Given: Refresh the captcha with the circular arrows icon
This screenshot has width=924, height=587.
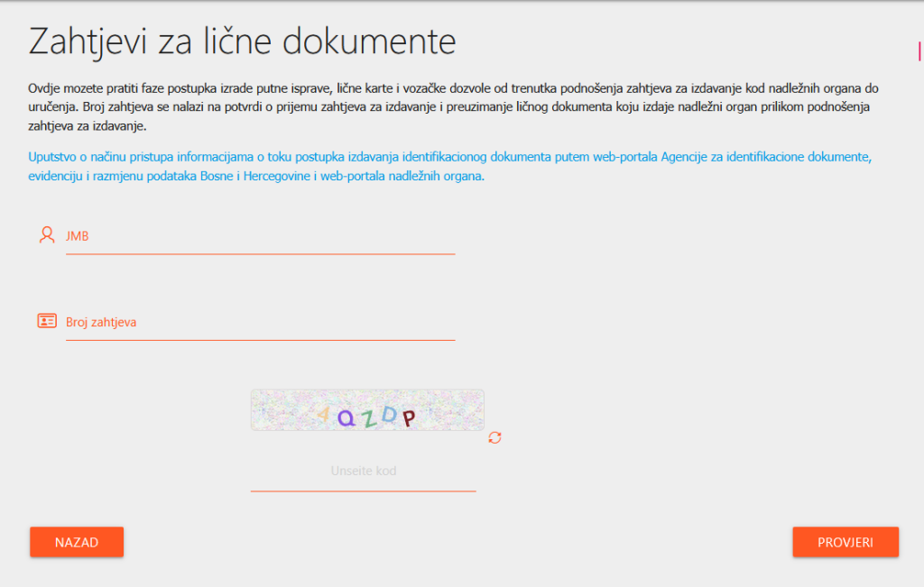Looking at the screenshot, I should (494, 437).
